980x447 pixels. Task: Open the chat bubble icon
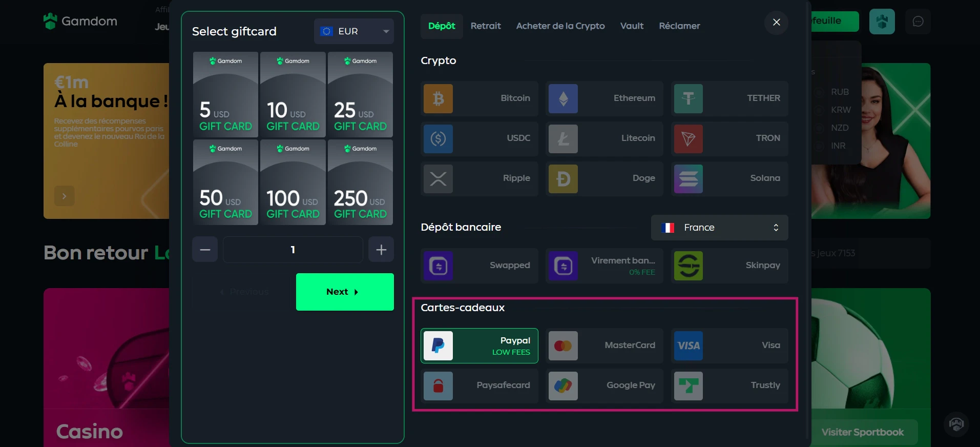[x=918, y=22]
